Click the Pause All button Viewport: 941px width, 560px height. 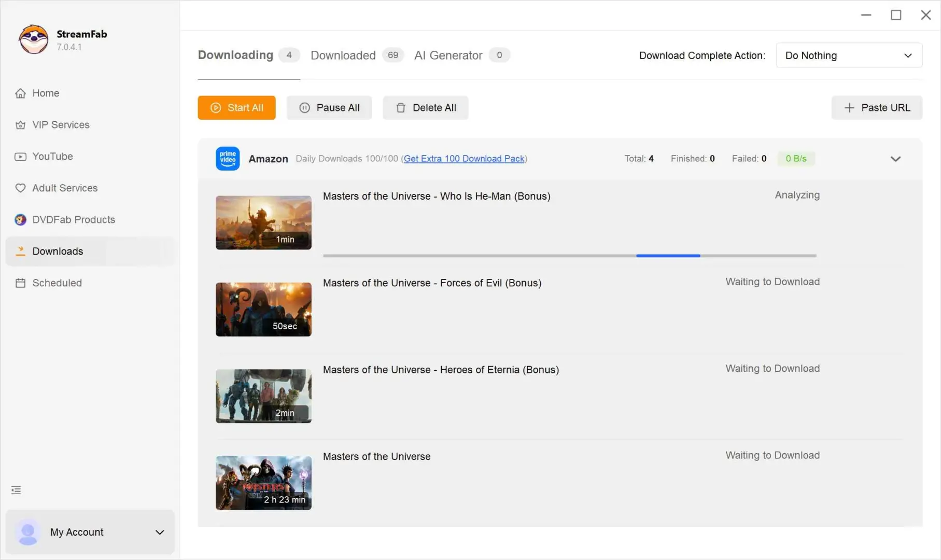click(329, 108)
